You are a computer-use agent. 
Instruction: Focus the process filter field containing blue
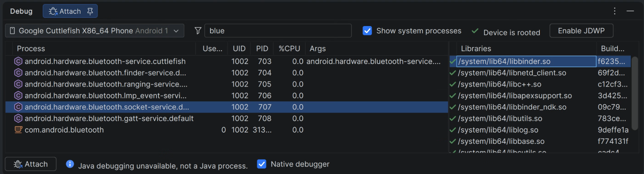(278, 31)
